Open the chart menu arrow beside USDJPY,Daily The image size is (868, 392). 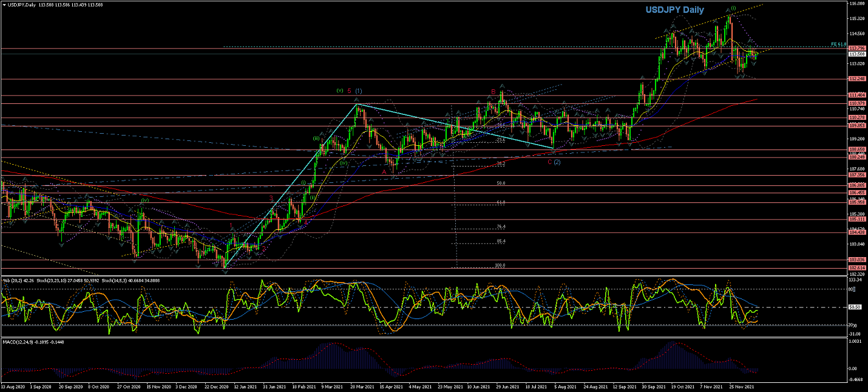point(4,4)
